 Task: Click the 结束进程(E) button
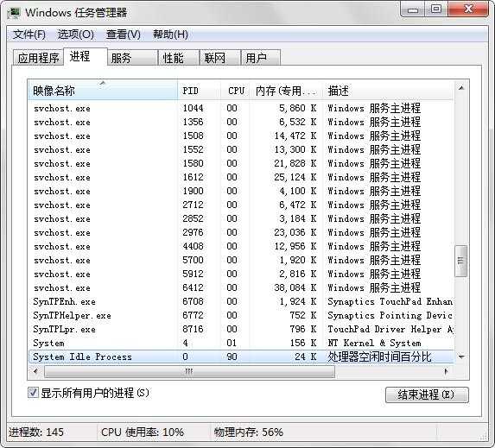[x=427, y=394]
